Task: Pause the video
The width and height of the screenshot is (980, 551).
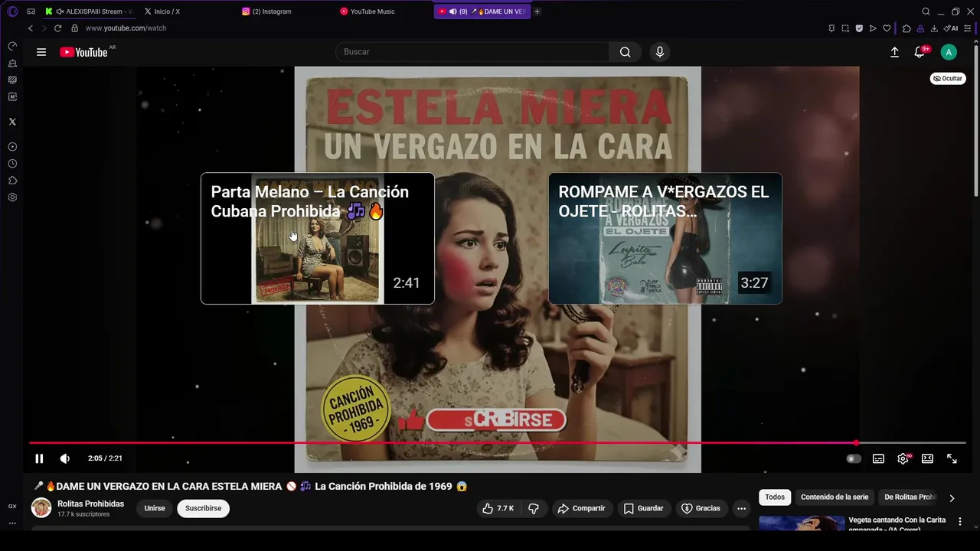Action: click(39, 458)
